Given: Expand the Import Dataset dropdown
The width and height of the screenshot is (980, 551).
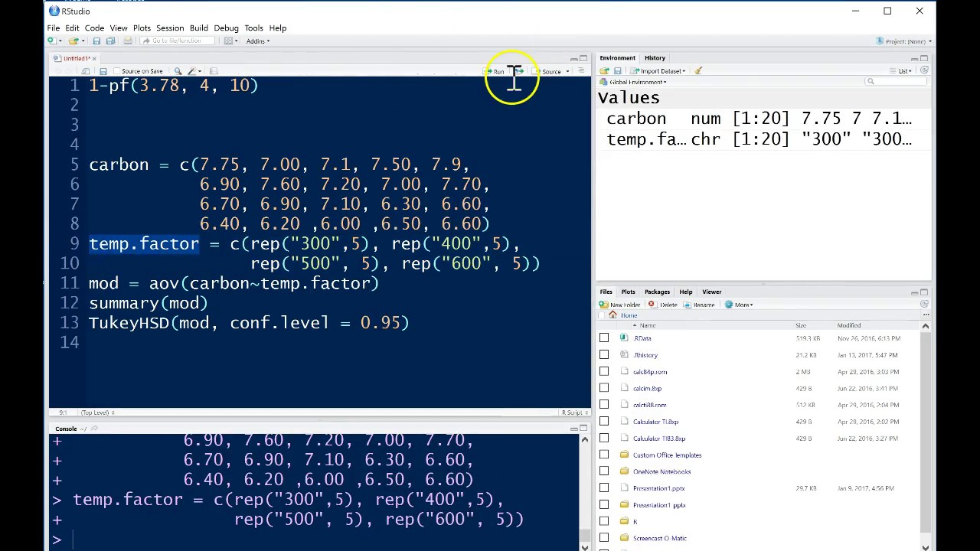Looking at the screenshot, I should point(658,71).
